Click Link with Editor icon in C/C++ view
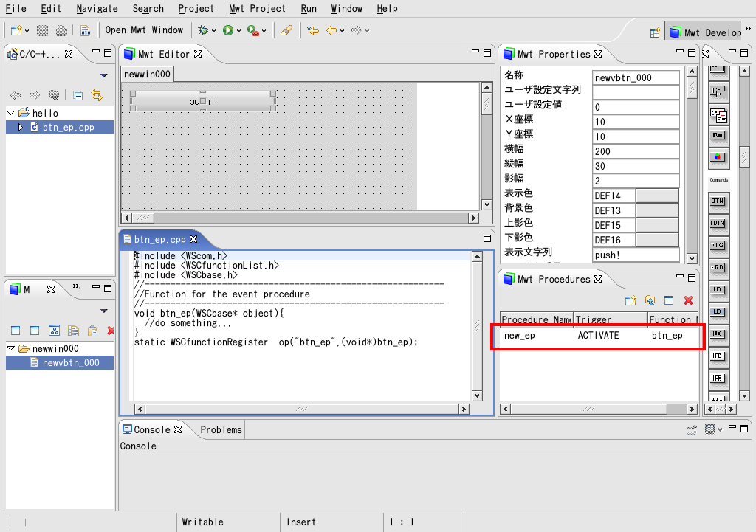 click(x=97, y=95)
